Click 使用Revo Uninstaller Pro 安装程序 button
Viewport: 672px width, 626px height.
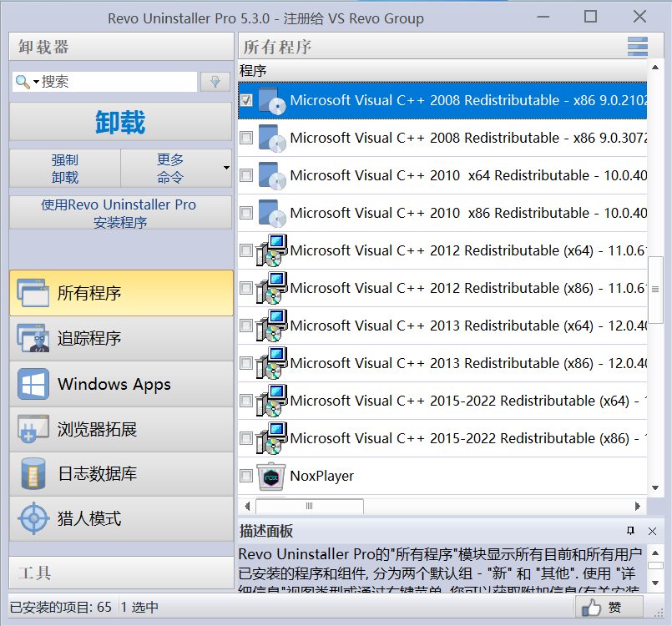(x=120, y=213)
